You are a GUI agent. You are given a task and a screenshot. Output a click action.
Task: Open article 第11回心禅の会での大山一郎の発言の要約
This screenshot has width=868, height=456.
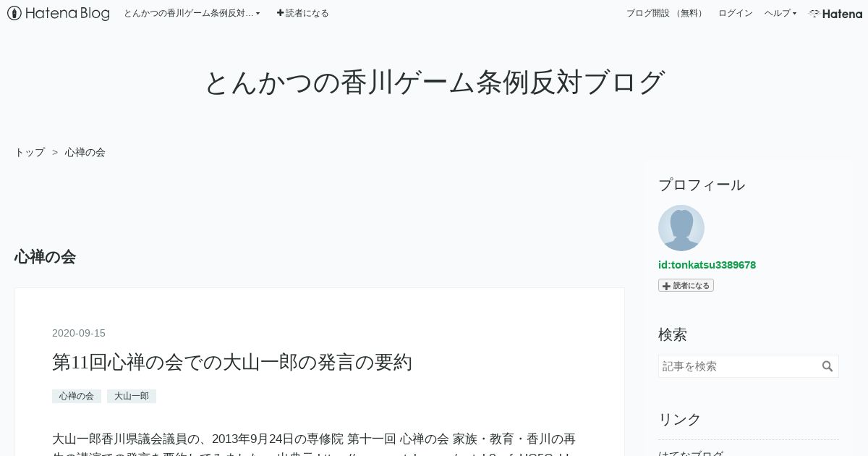tap(232, 362)
